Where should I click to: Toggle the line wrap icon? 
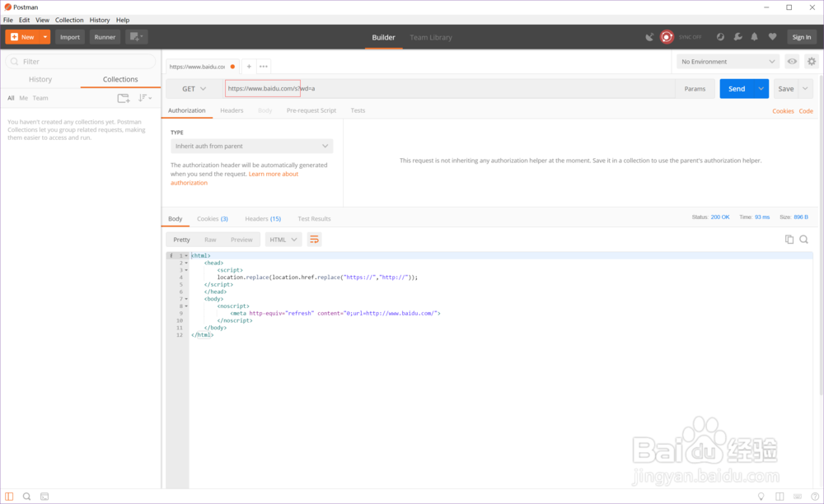click(x=314, y=240)
